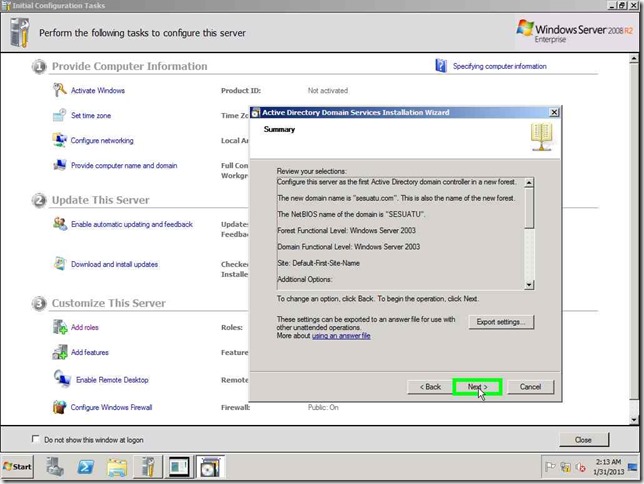This screenshot has height=484, width=644.
Task: Open Download and install updates link
Action: [x=115, y=264]
